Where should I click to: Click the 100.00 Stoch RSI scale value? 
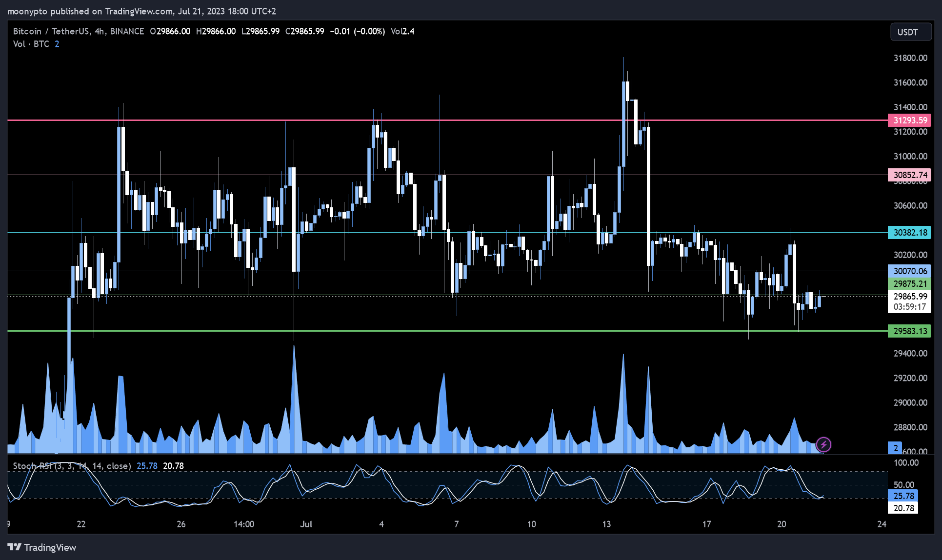pos(906,463)
